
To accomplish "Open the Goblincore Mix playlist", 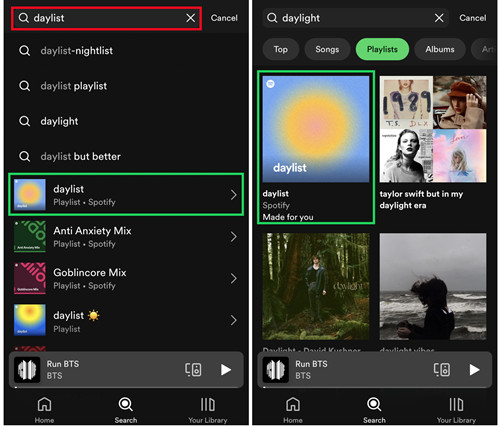I will pyautogui.click(x=126, y=278).
